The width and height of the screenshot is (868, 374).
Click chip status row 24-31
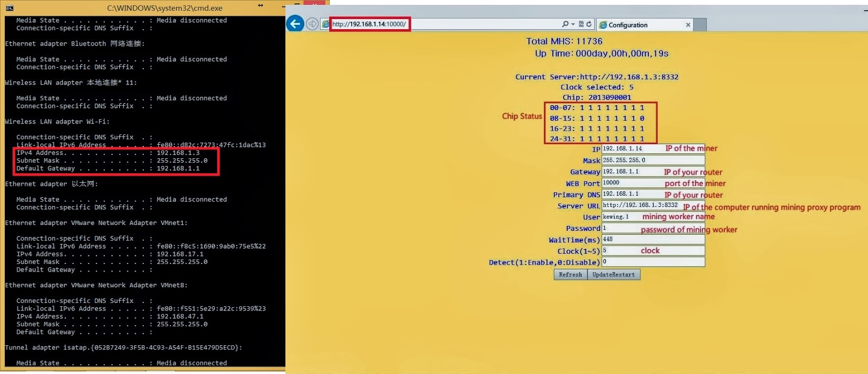(597, 139)
